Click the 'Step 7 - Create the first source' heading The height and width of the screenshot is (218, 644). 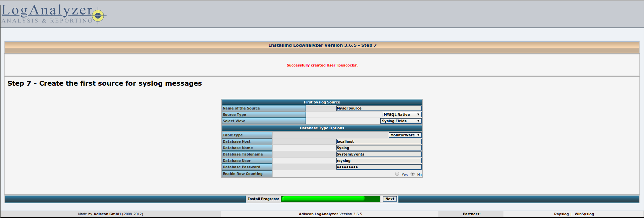click(x=105, y=83)
